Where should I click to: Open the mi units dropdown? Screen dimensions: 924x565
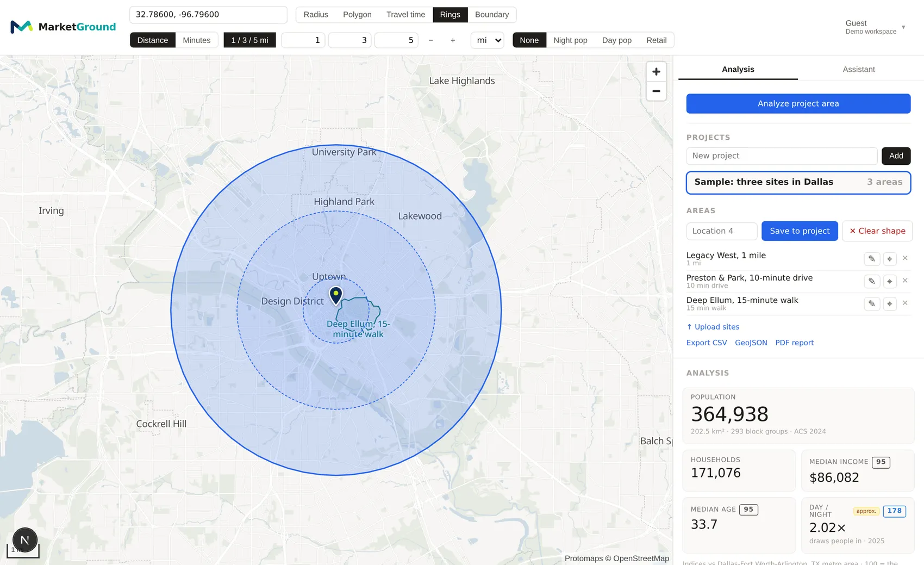point(488,40)
